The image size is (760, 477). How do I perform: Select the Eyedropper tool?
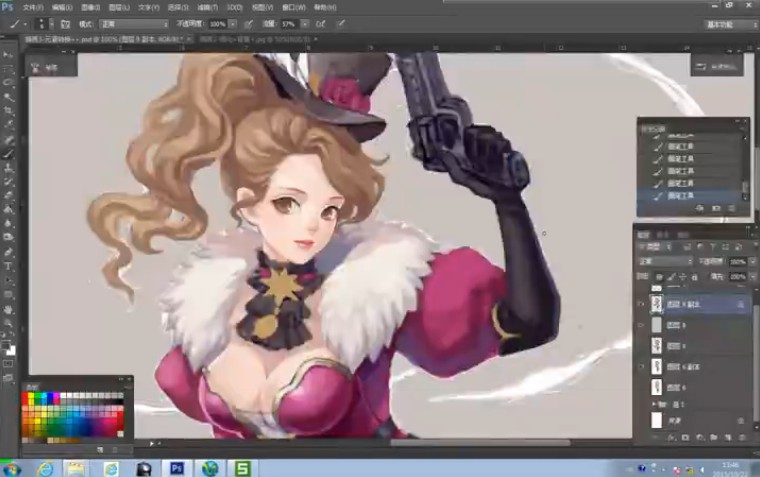[x=8, y=125]
